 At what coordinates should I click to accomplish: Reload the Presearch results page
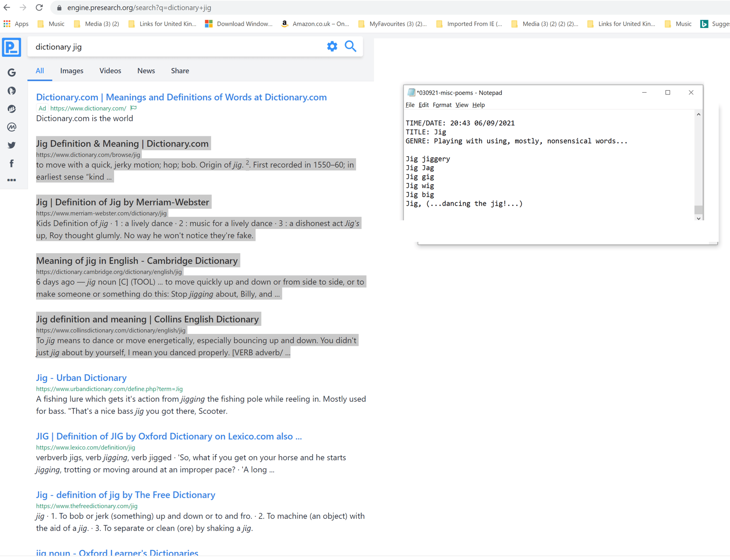click(39, 8)
